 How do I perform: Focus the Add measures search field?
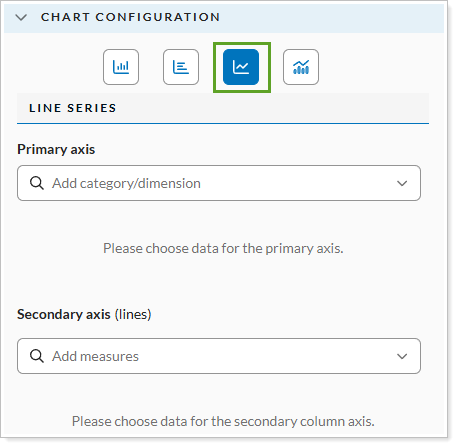pos(219,356)
